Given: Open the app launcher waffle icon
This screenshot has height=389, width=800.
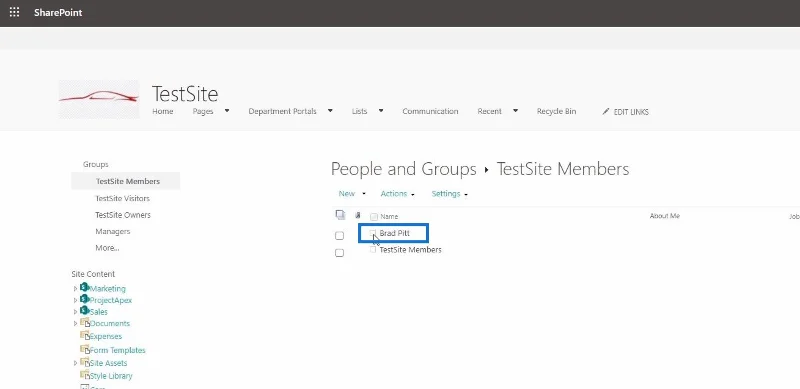Looking at the screenshot, I should click(14, 12).
